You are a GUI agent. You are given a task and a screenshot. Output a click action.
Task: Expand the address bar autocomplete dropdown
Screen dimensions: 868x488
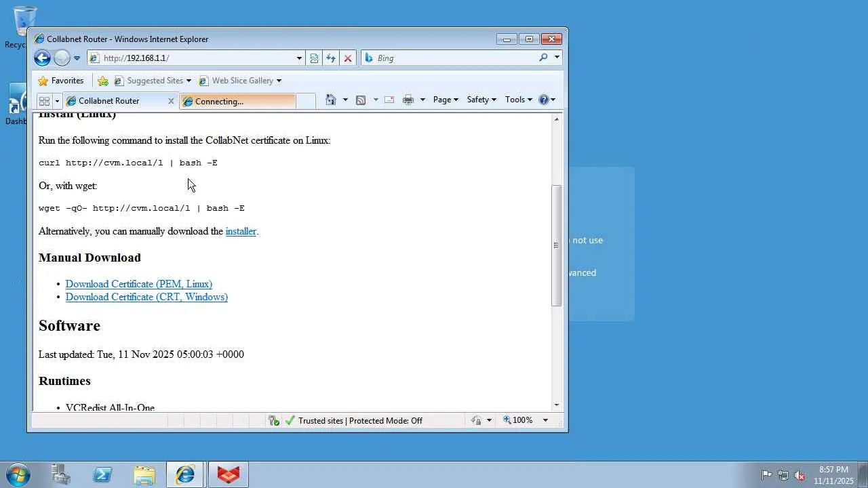click(299, 58)
